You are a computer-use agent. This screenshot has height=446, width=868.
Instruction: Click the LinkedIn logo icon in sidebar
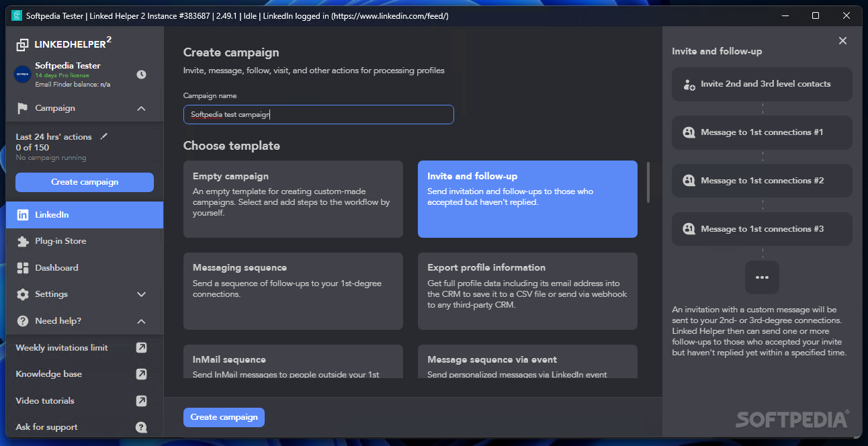23,215
